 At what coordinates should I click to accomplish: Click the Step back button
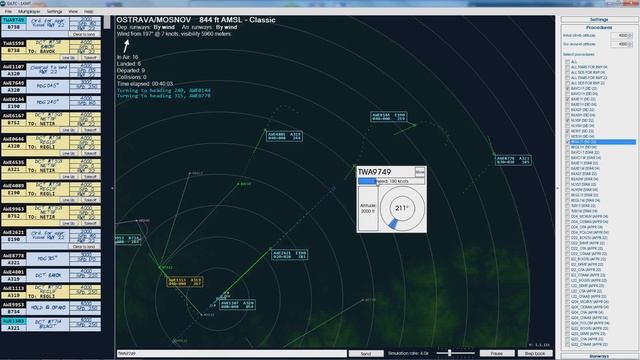[535, 353]
